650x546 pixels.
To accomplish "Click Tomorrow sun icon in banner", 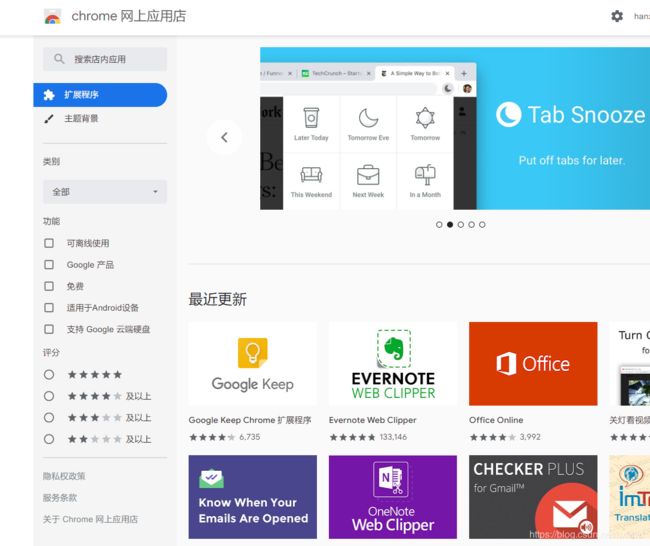I will [425, 118].
